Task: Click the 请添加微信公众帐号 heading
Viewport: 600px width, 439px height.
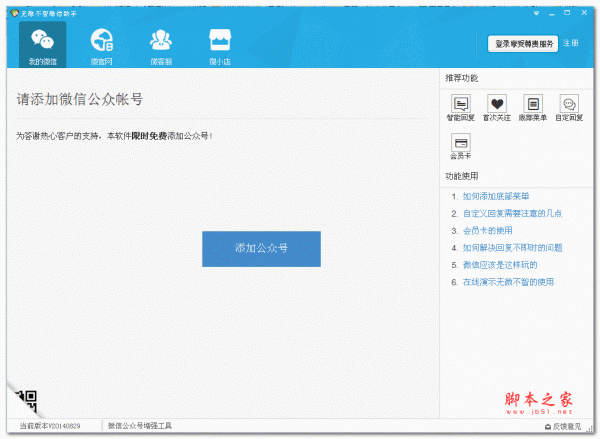Action: [x=80, y=100]
